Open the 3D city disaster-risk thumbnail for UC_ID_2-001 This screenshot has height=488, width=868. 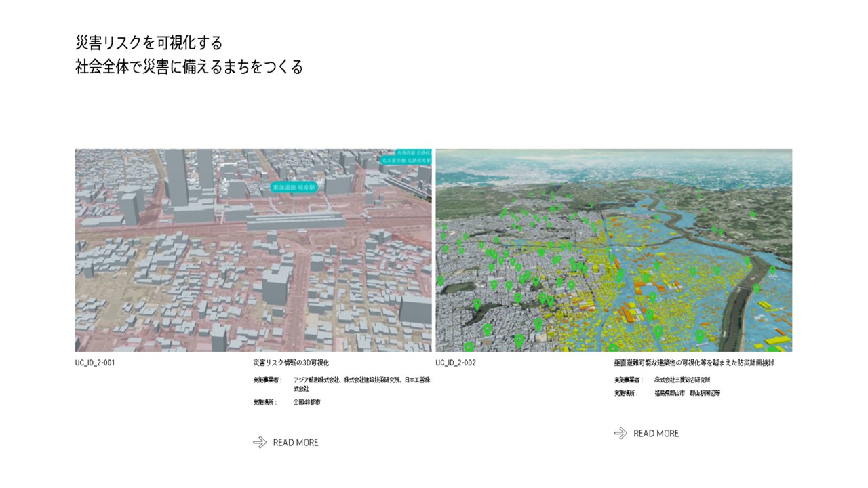(x=253, y=250)
